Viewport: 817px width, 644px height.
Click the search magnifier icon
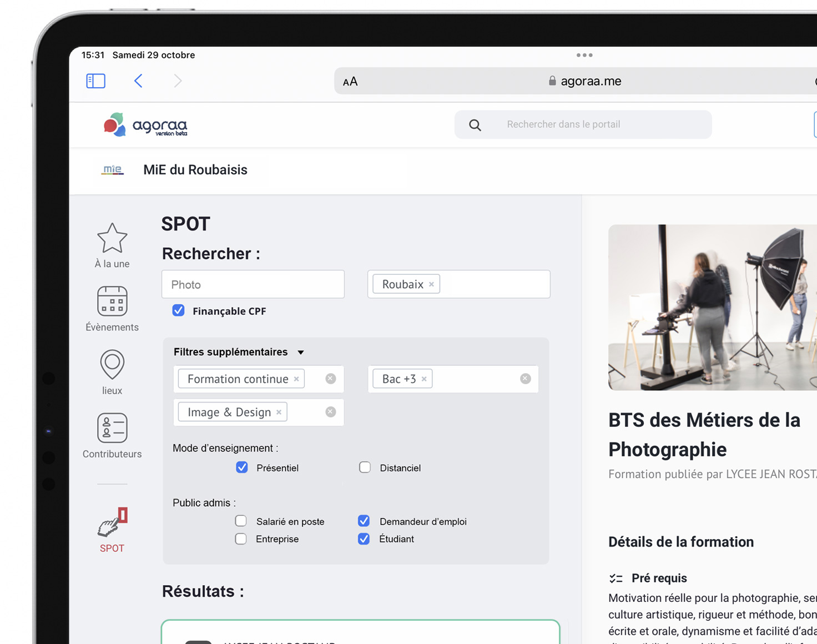click(475, 125)
